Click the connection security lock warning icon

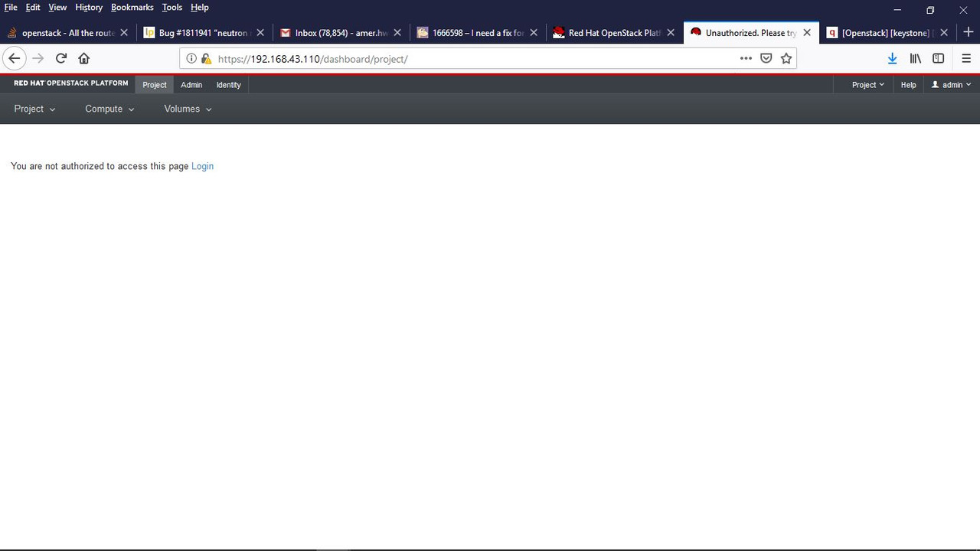pos(205,59)
